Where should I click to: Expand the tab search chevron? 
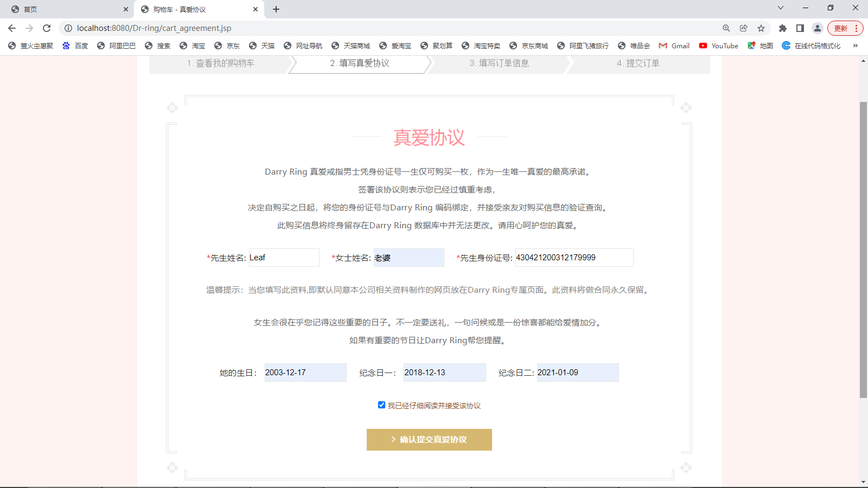click(x=781, y=8)
